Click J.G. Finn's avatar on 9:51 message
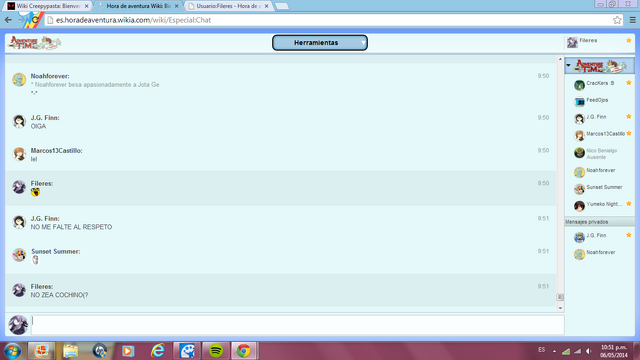 (19, 222)
